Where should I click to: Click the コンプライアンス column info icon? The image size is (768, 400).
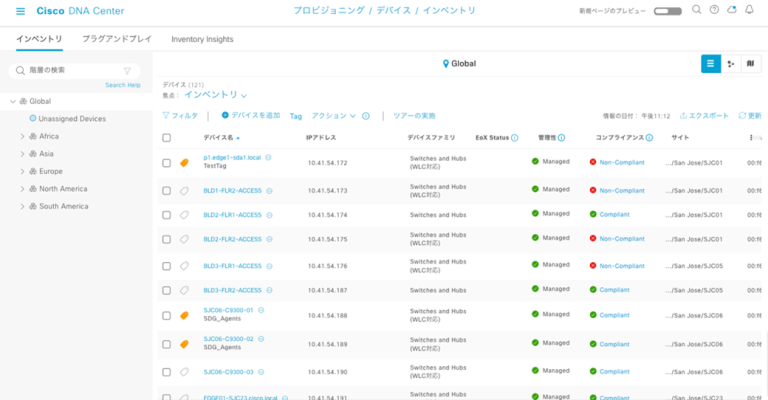point(649,138)
